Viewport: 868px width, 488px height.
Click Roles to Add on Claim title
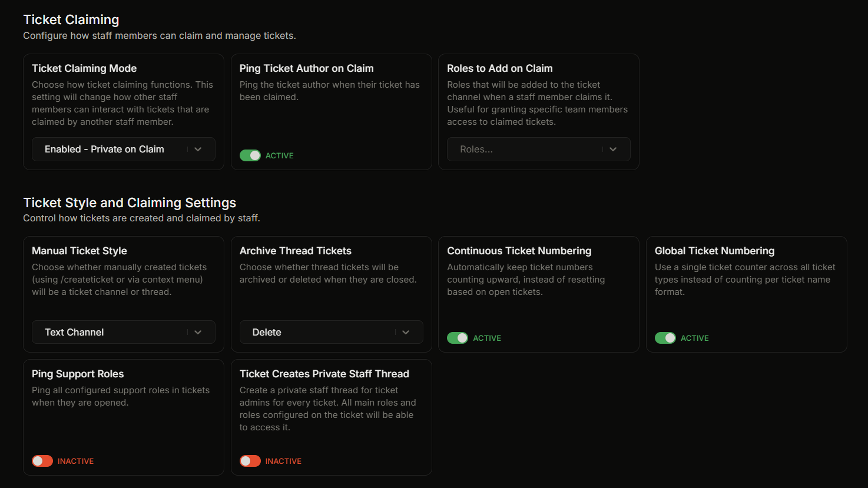[500, 68]
